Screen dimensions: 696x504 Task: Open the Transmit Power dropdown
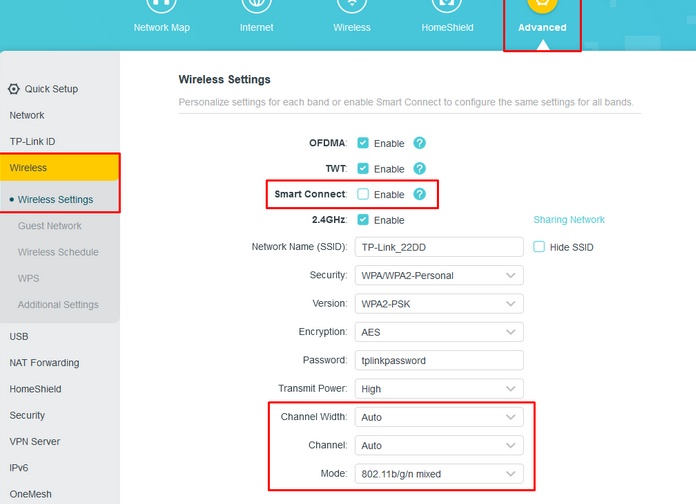[439, 389]
